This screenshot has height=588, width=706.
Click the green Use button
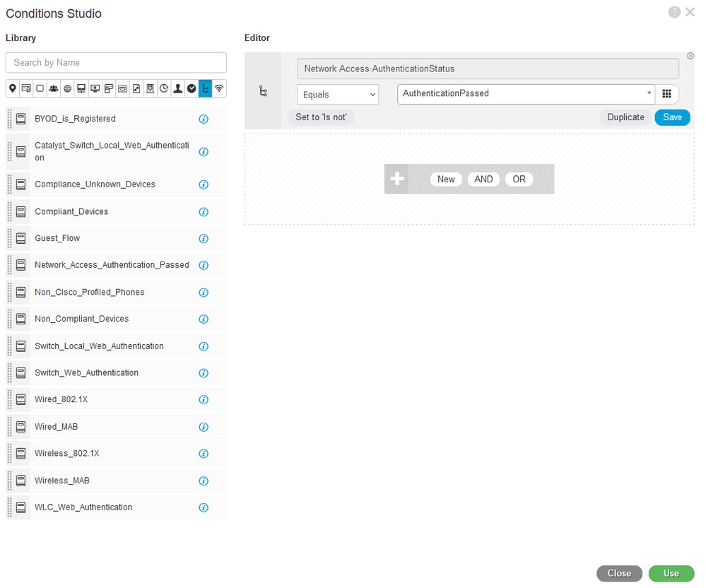click(x=671, y=573)
